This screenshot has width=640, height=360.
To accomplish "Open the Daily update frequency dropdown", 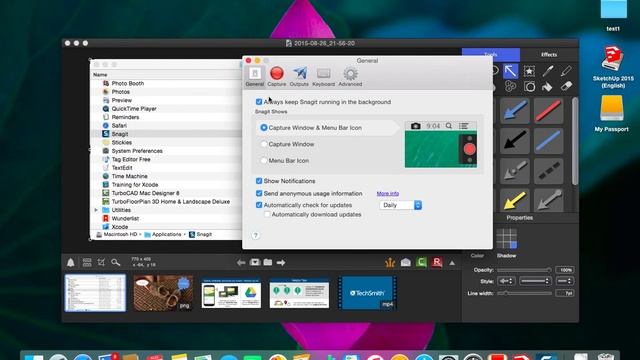I will (x=400, y=205).
